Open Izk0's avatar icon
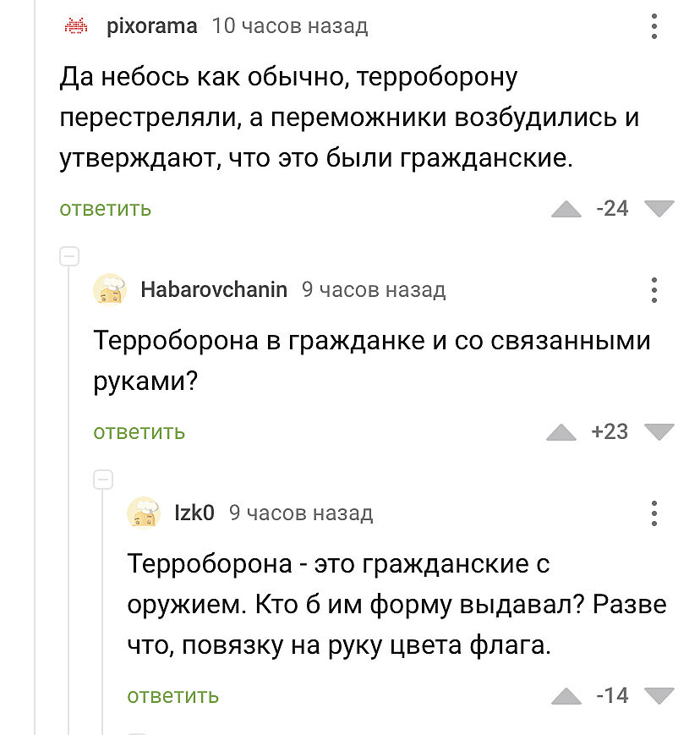Image resolution: width=700 pixels, height=735 pixels. pyautogui.click(x=144, y=513)
